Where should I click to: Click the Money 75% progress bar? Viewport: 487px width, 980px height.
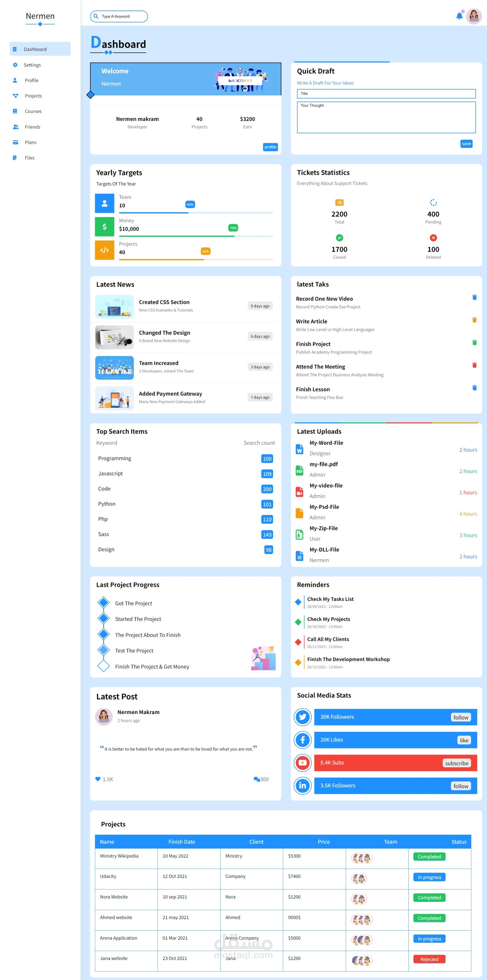(196, 236)
